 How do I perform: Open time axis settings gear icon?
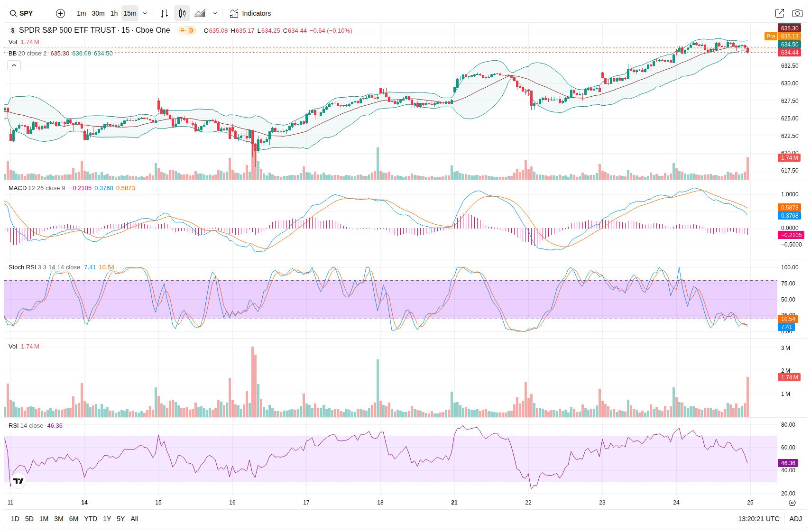[792, 503]
